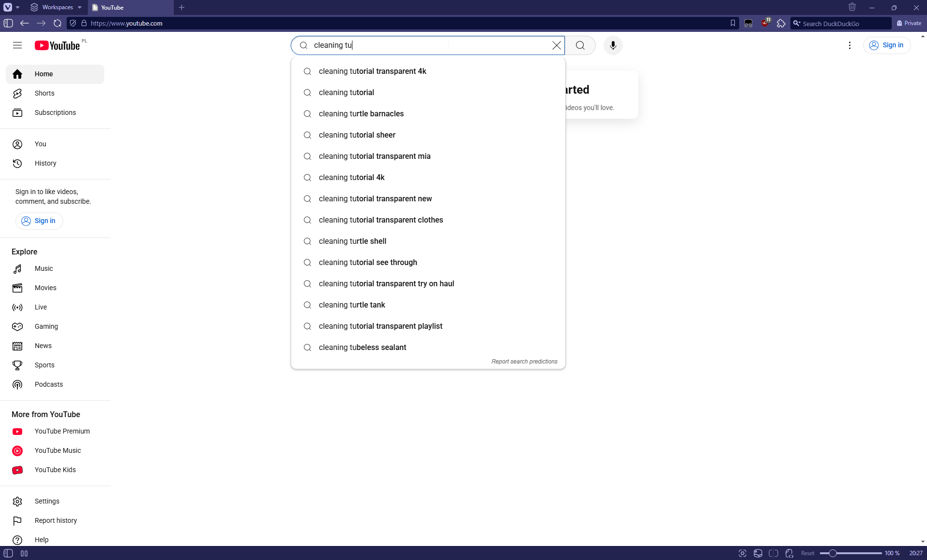Reload the page
Viewport: 927px width, 560px height.
57,23
